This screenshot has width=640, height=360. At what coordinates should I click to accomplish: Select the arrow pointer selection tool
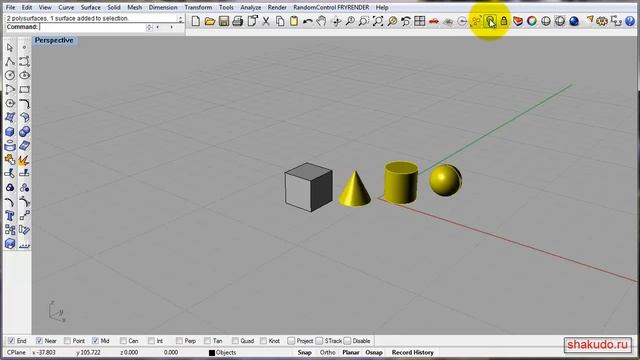[x=10, y=48]
